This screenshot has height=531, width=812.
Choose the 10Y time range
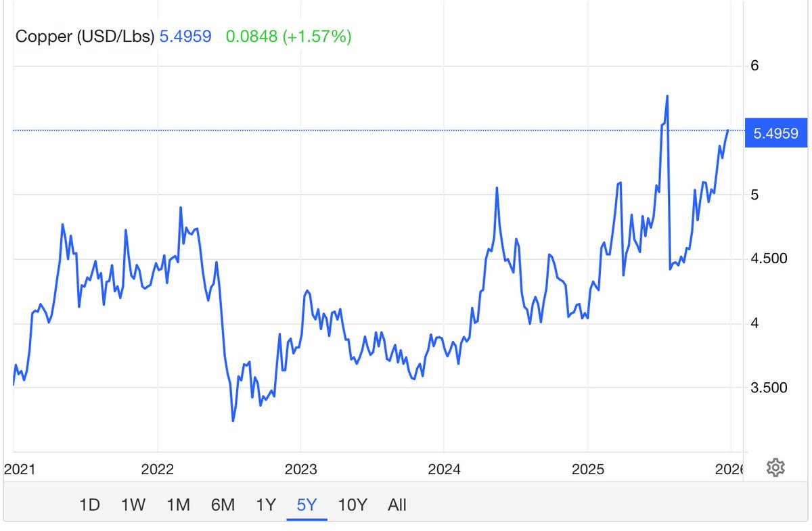point(353,505)
